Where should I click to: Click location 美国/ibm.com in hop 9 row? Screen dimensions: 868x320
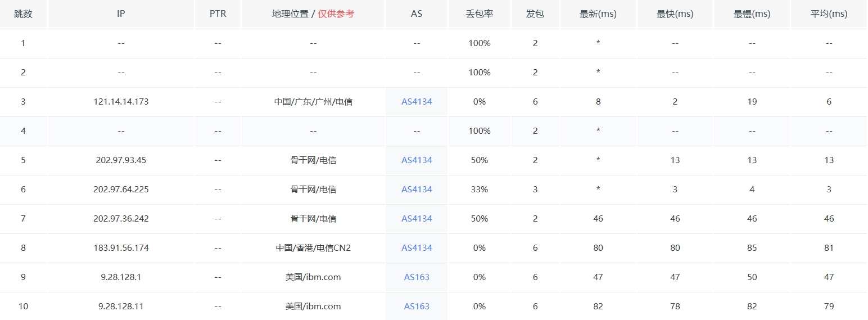coord(313,277)
